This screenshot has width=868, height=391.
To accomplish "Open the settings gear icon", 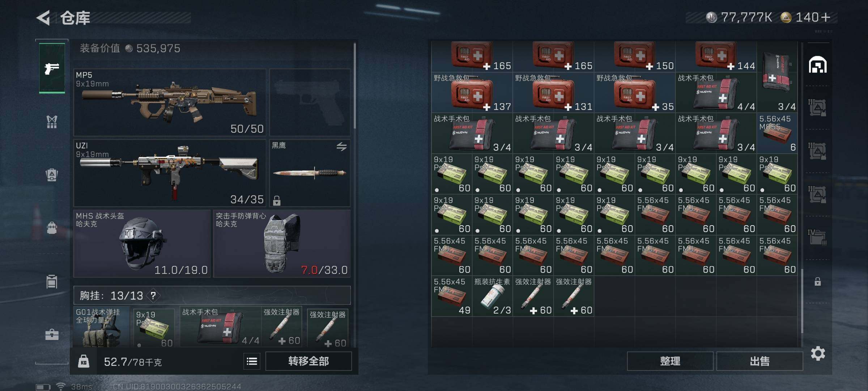I will 818,353.
